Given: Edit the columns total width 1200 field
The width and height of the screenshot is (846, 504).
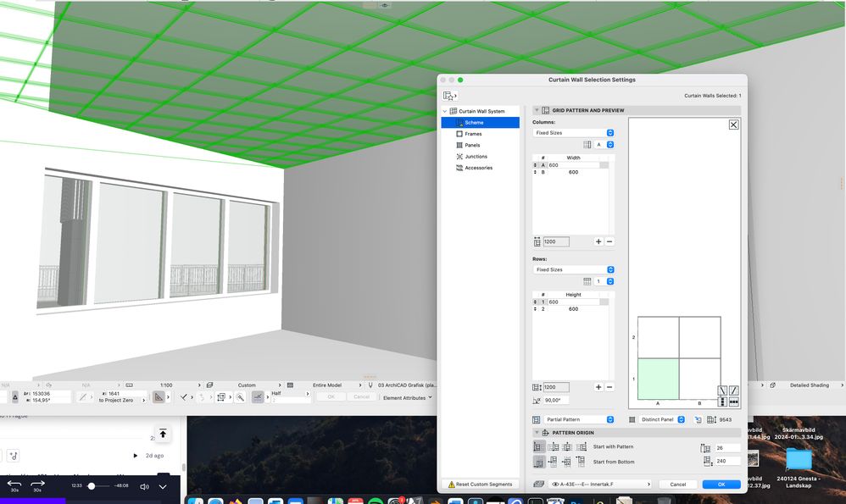Looking at the screenshot, I should (556, 241).
